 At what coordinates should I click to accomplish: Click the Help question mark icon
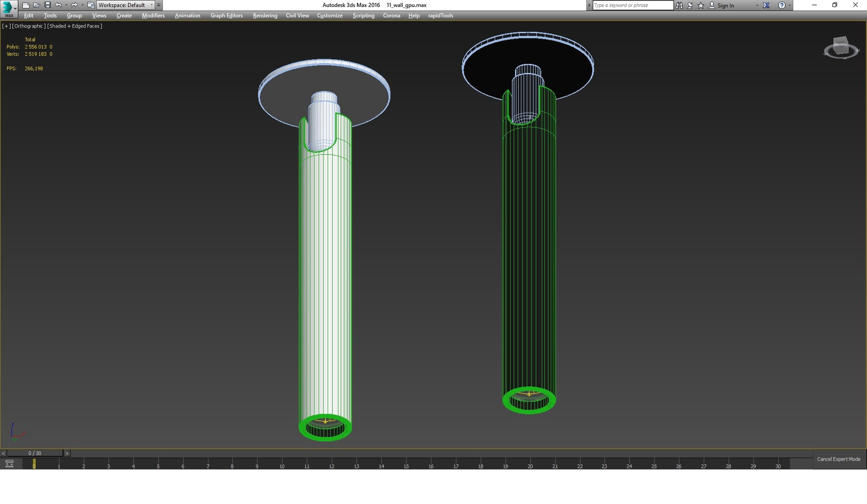(782, 5)
